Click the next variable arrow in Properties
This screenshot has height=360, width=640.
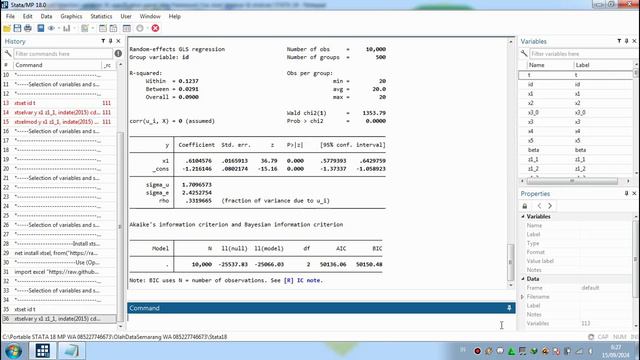click(x=550, y=206)
